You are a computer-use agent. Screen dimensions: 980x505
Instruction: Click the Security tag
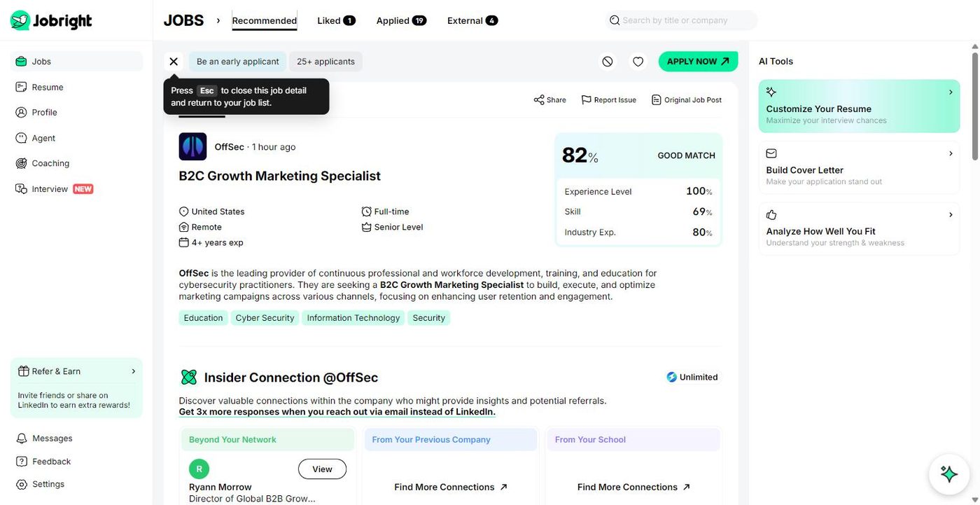click(x=429, y=318)
